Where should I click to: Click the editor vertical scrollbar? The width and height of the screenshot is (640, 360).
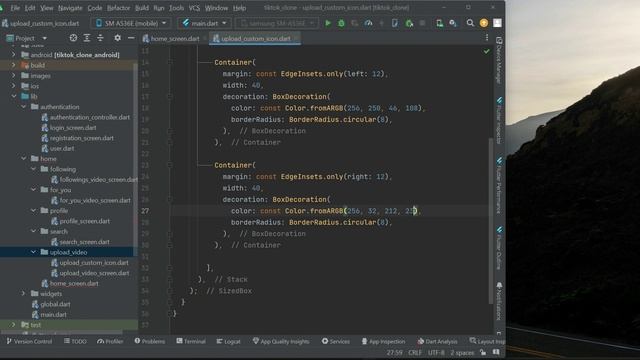(491, 220)
